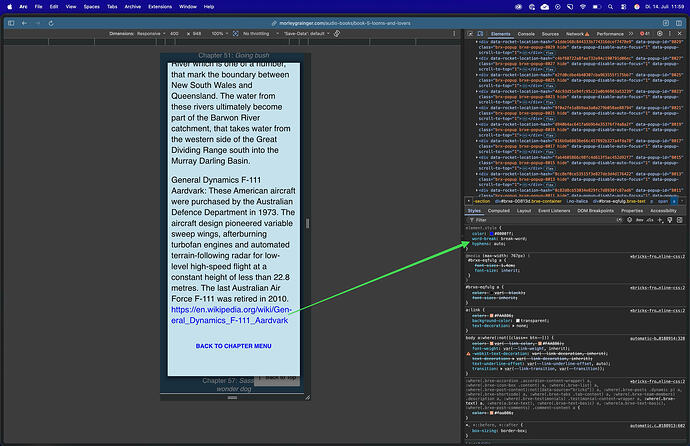This screenshot has height=446, width=690.
Task: Toggle the Arc sidebar icon
Action: (x=11, y=23)
